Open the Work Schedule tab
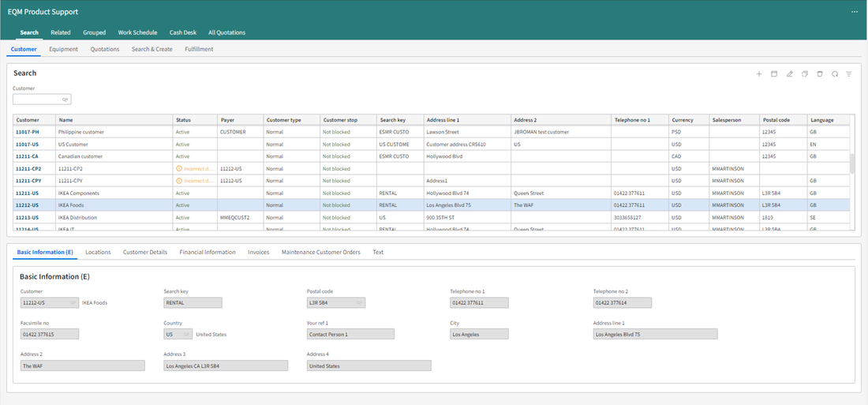Image resolution: width=868 pixels, height=405 pixels. pyautogui.click(x=137, y=32)
